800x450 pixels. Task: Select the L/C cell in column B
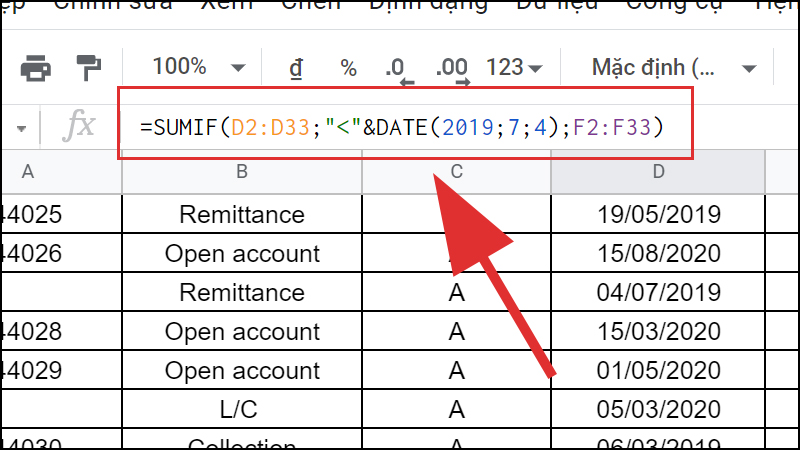242,409
